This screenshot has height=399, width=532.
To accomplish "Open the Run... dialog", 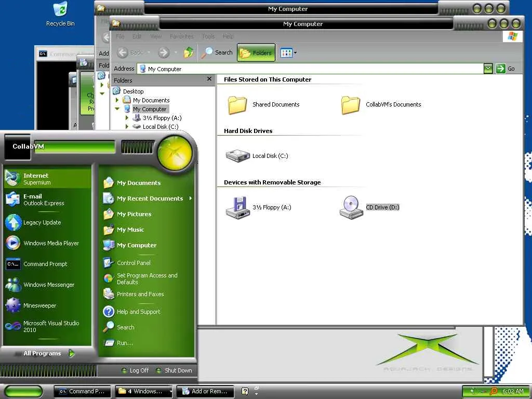I will point(147,343).
